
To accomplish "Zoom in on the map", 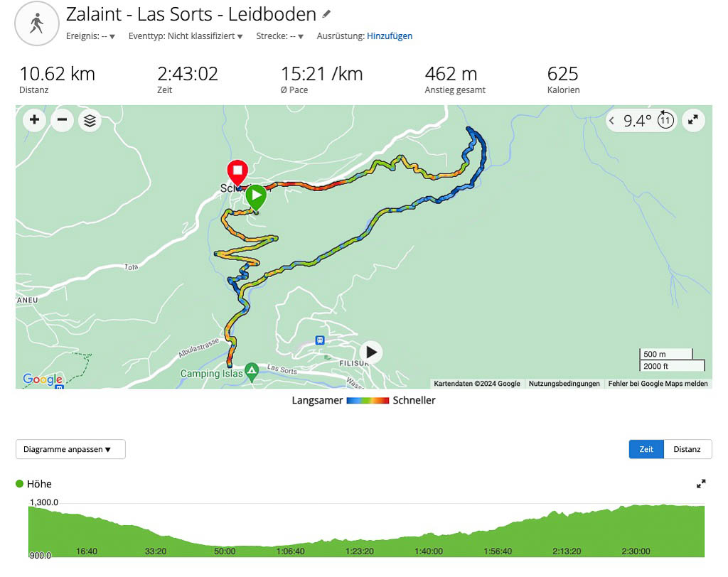I will click(x=34, y=120).
